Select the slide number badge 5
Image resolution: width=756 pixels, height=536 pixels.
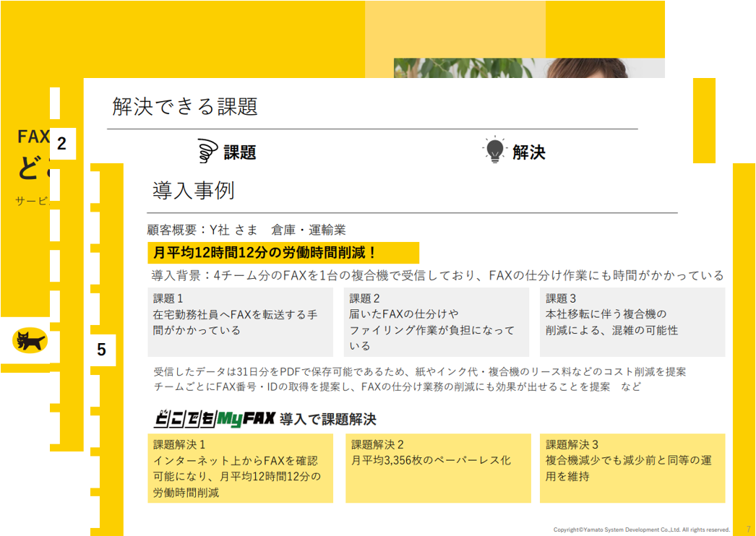[x=101, y=350]
